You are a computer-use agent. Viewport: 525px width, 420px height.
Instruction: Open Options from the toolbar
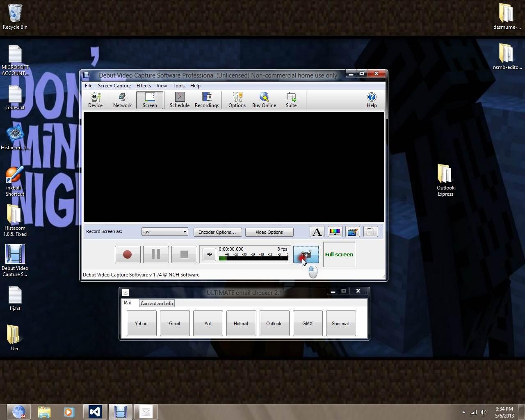237,100
